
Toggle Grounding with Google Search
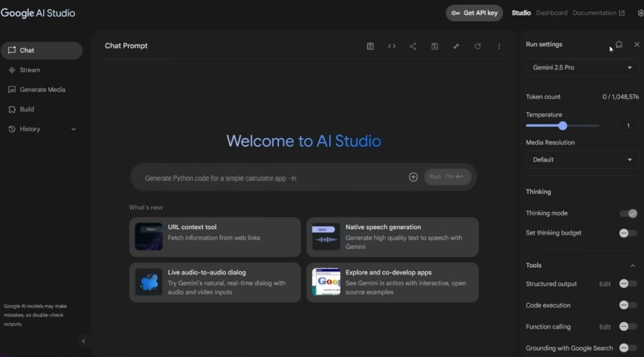pyautogui.click(x=628, y=348)
